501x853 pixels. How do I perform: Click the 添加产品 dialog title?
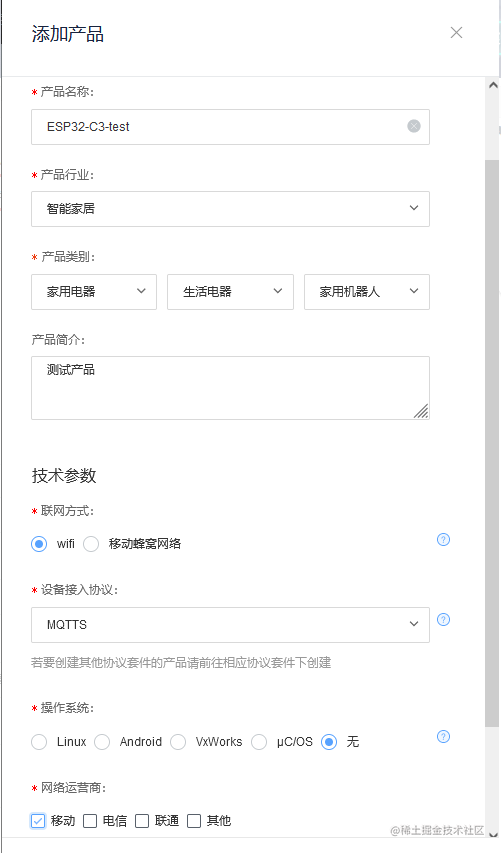(67, 34)
